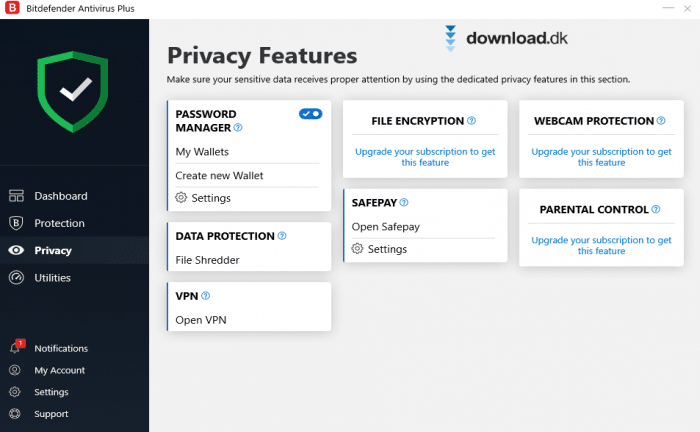The image size is (700, 432).
Task: Click the Webcam Protection help icon
Action: 661,121
